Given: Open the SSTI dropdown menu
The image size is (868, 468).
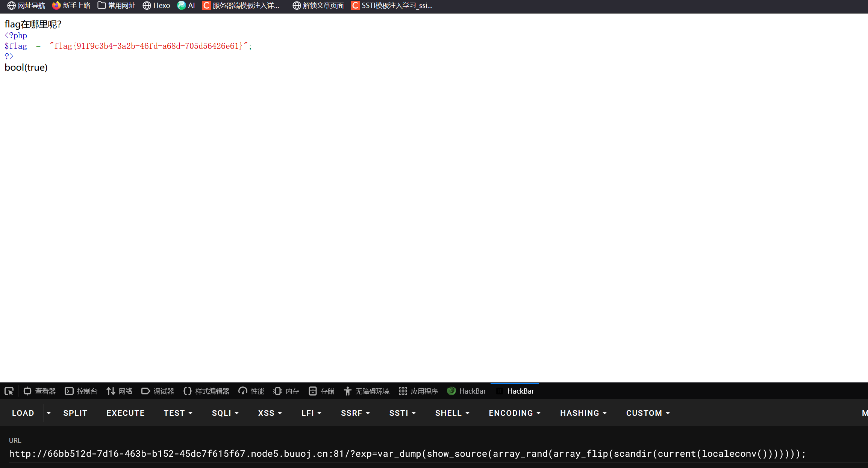Looking at the screenshot, I should pos(402,413).
